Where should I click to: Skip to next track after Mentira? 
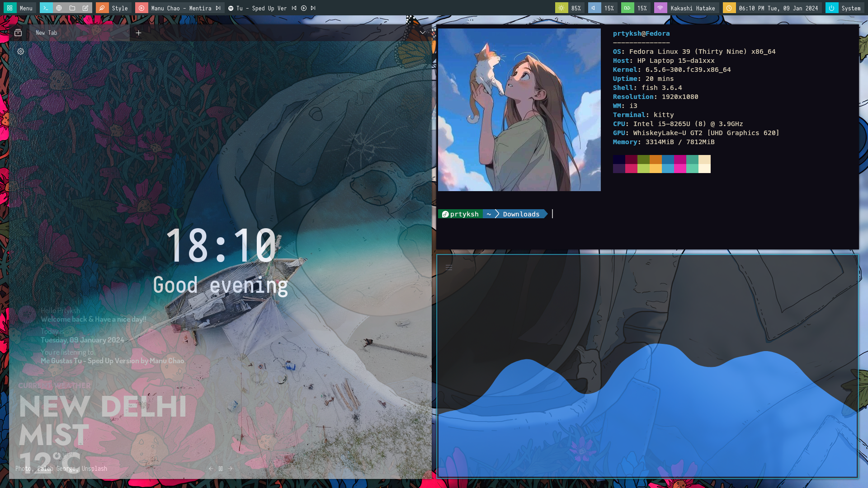click(218, 8)
